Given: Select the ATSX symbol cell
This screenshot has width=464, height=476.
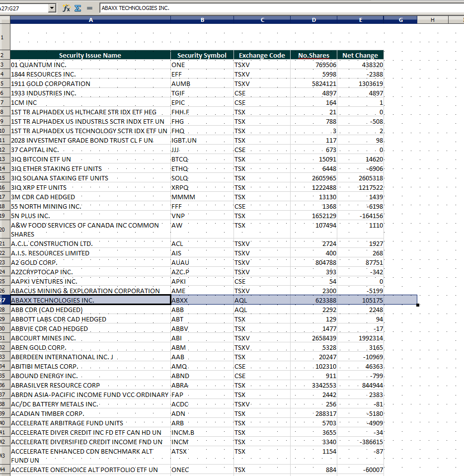Looking at the screenshot, I should [202, 456].
